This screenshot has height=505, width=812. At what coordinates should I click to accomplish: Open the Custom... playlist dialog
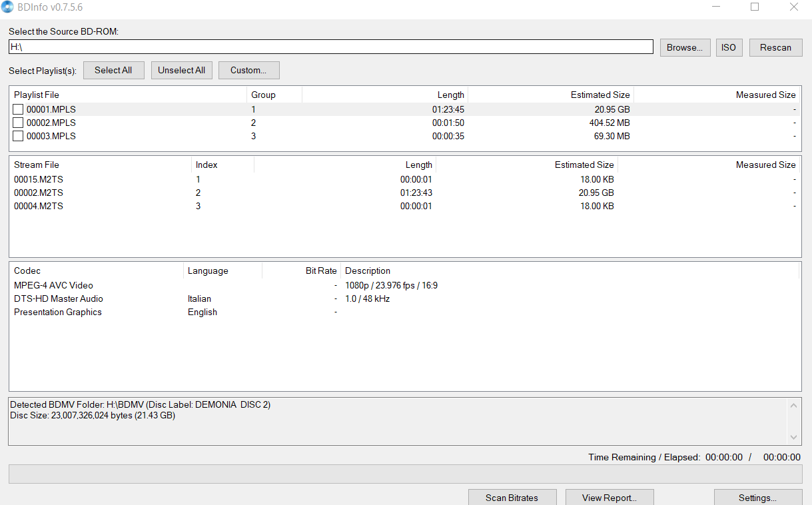point(248,70)
